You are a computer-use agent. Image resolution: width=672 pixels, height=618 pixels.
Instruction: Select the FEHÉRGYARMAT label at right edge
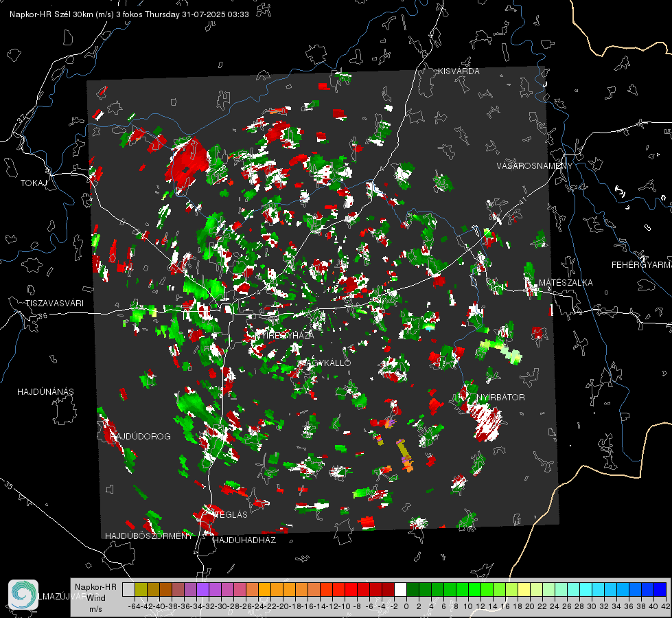click(642, 265)
